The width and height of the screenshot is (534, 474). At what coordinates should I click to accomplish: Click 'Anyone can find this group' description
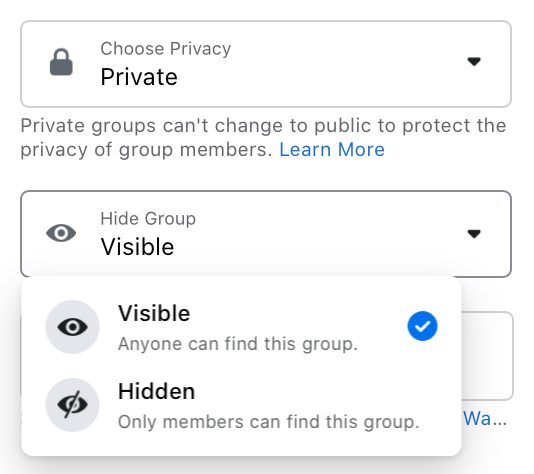pyautogui.click(x=238, y=344)
